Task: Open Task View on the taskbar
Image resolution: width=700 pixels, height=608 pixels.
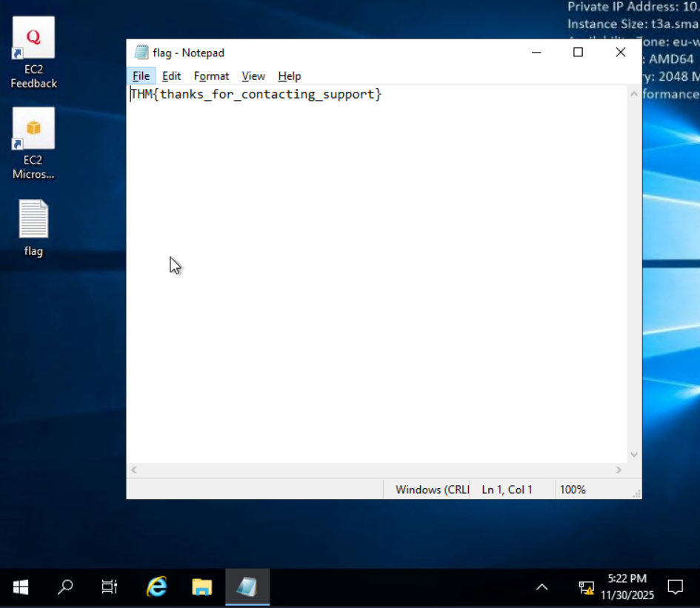Action: [x=110, y=587]
